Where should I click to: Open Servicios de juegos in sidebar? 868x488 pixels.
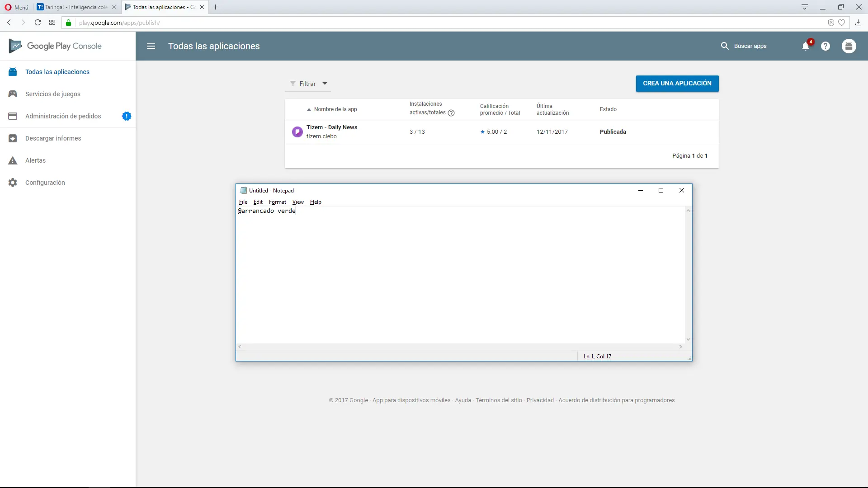click(53, 94)
